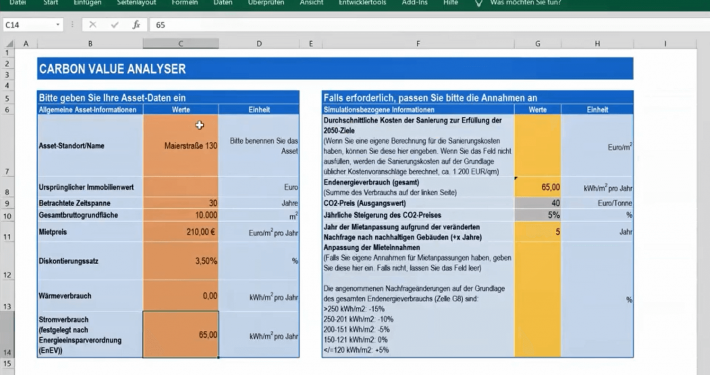Open the Start ribbon tab
Viewport: 710px width, 375px height.
coord(50,3)
